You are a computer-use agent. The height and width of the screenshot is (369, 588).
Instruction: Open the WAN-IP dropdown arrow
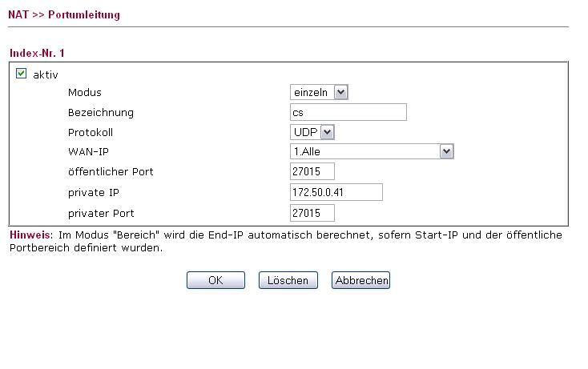pos(447,152)
